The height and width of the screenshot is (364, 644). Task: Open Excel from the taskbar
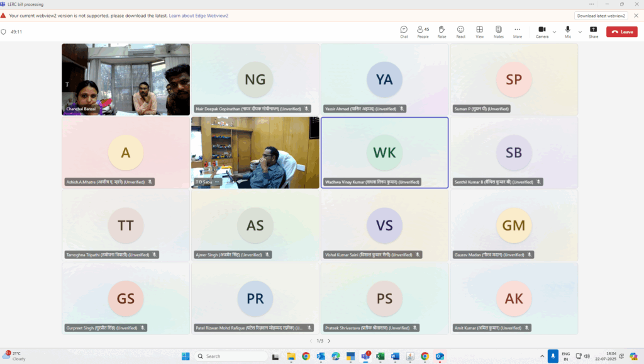tap(380, 356)
